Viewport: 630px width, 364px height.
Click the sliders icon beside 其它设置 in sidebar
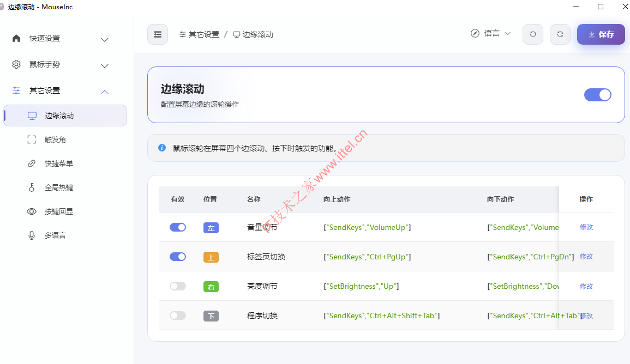16,90
